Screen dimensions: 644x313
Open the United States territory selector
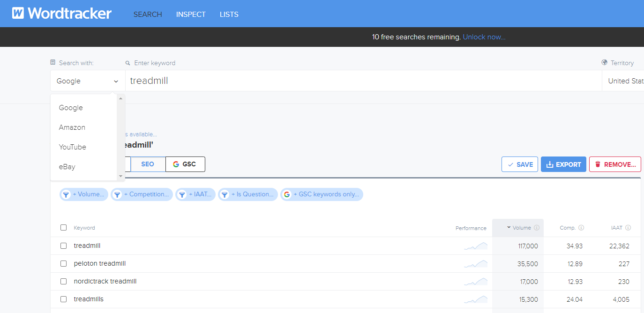click(623, 81)
